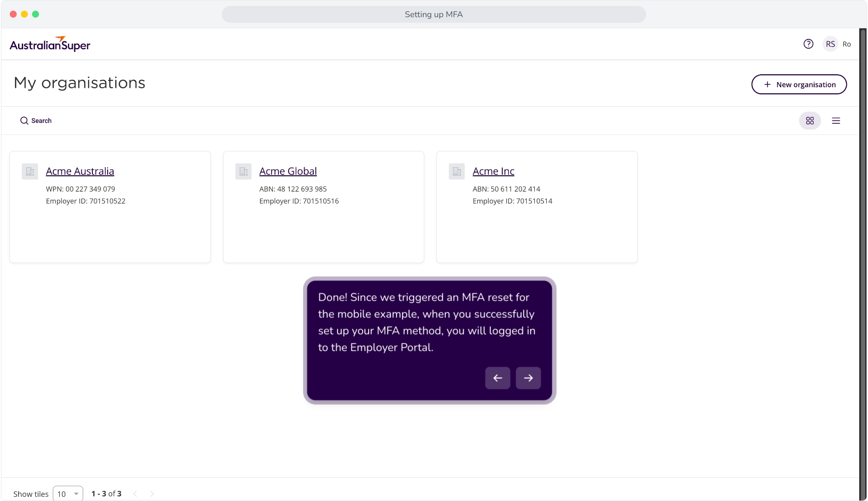868x501 pixels.
Task: Switch to grid tile view
Action: coord(810,121)
